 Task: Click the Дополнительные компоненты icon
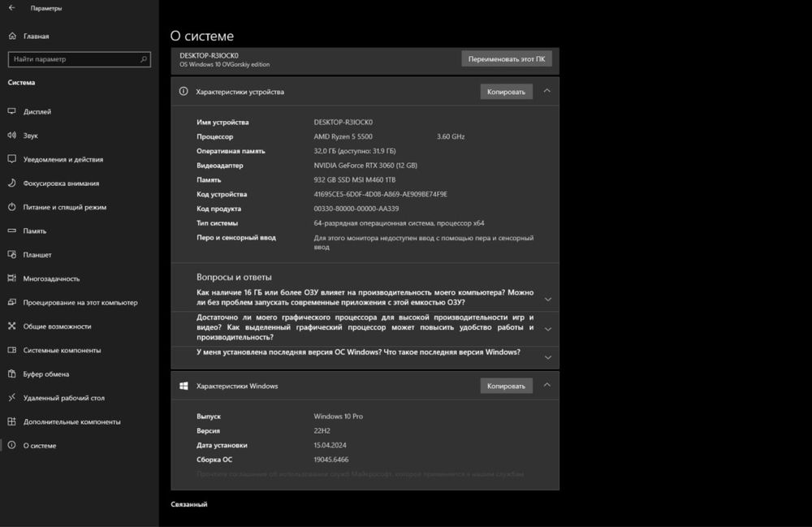point(12,421)
